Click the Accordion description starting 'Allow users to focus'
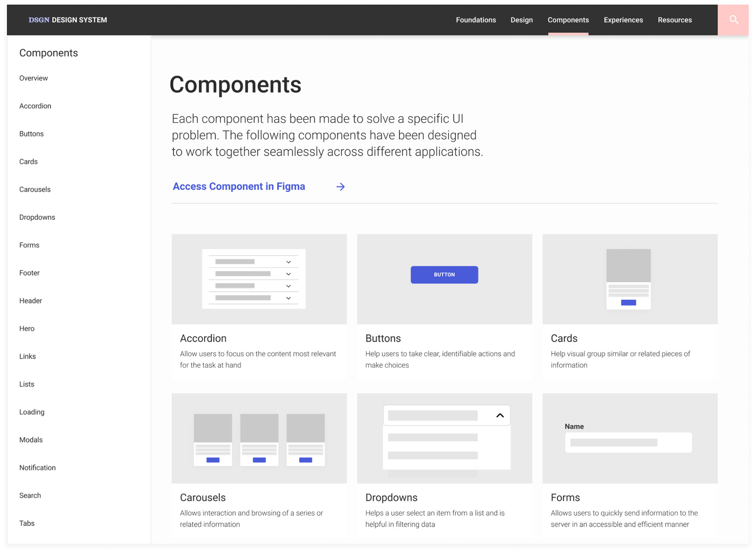 [x=258, y=359]
